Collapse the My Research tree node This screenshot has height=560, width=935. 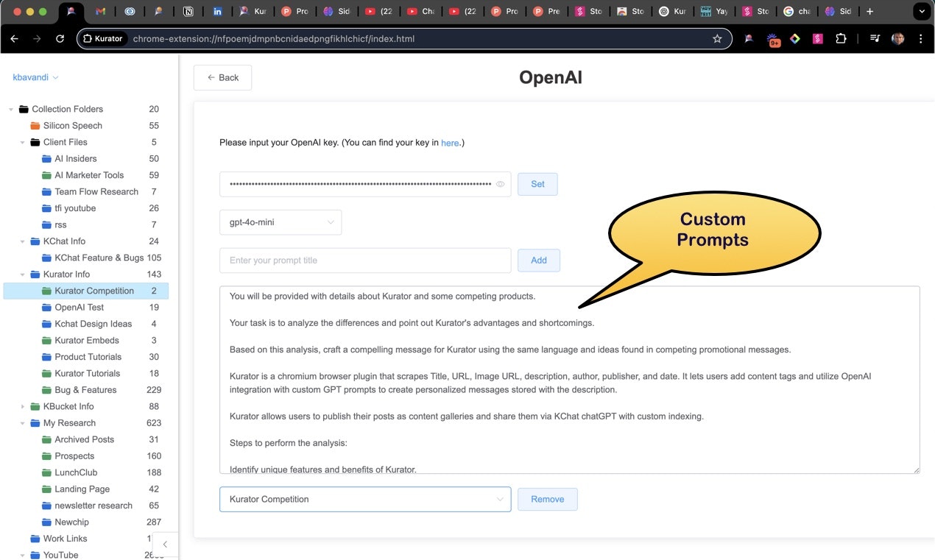[x=23, y=423]
